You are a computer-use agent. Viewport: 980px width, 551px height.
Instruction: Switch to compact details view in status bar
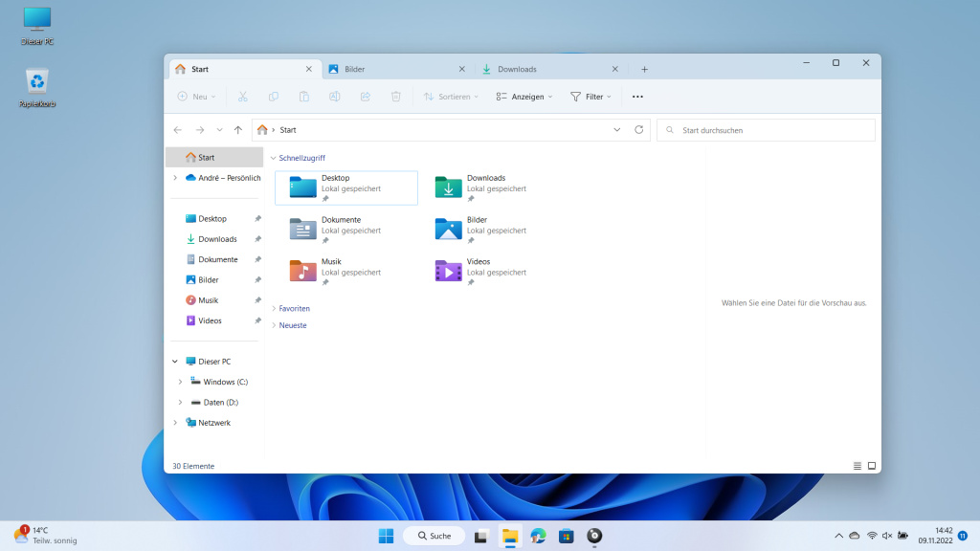tap(857, 466)
